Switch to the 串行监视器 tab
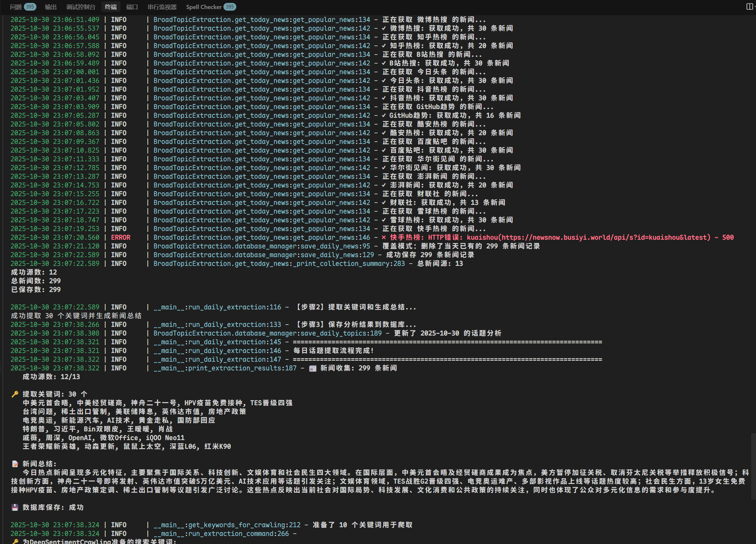Viewport: 756px width, 544px height. coord(162,7)
